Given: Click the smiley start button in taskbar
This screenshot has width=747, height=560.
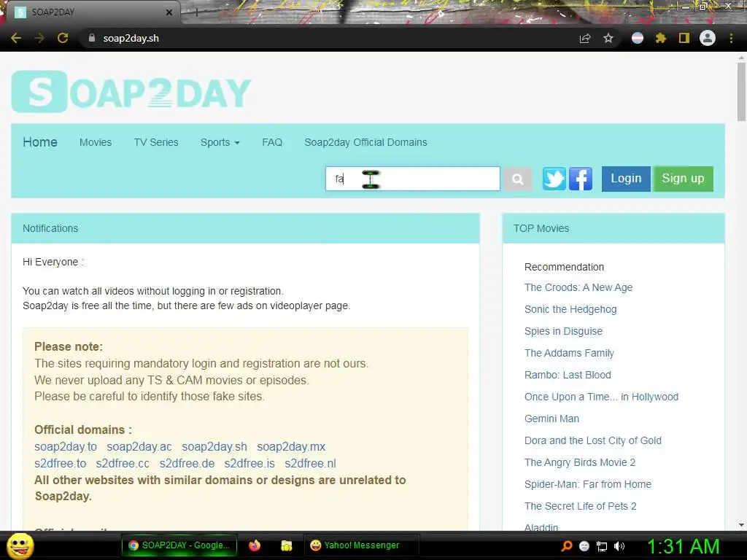Looking at the screenshot, I should point(20,545).
